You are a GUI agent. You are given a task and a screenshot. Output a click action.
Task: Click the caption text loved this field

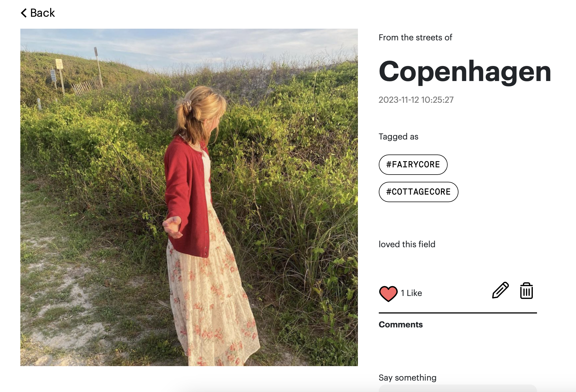[407, 244]
